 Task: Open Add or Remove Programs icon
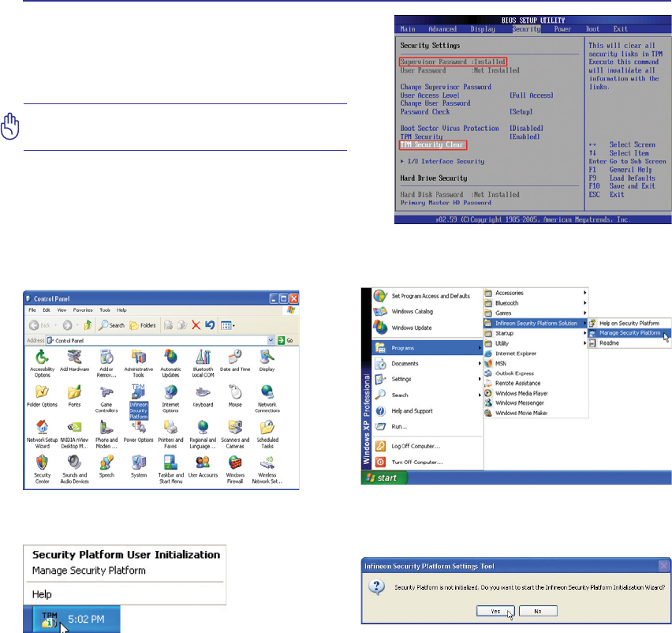tap(106, 363)
